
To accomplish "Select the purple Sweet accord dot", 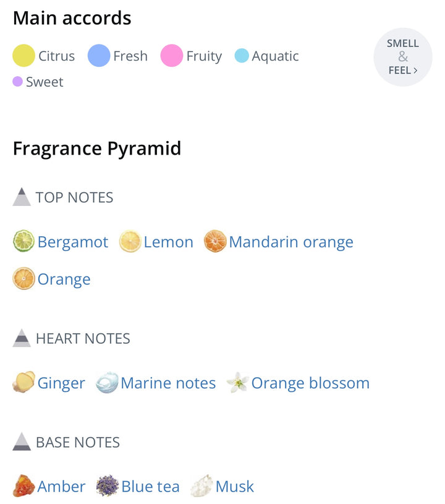I will (17, 82).
